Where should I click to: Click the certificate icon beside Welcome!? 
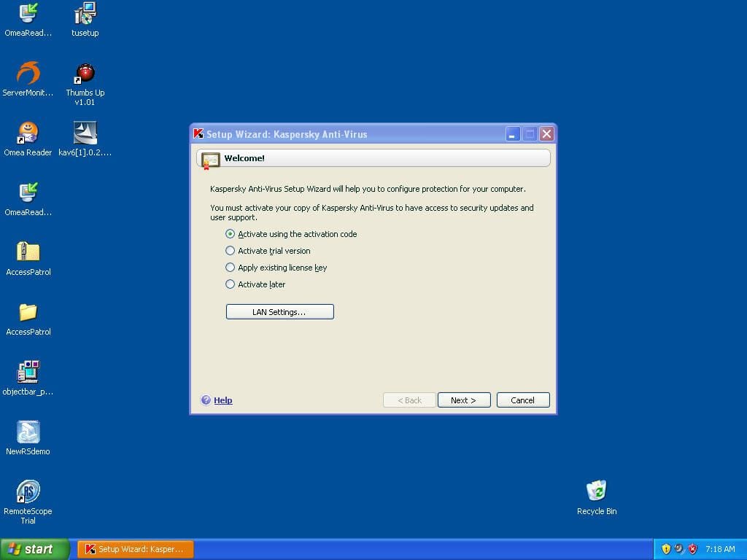210,160
